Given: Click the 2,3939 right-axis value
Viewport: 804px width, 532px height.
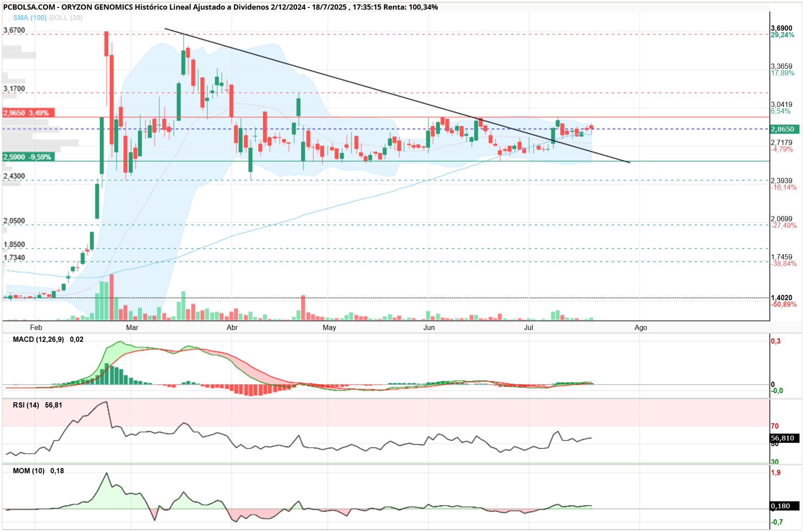Looking at the screenshot, I should click(782, 181).
